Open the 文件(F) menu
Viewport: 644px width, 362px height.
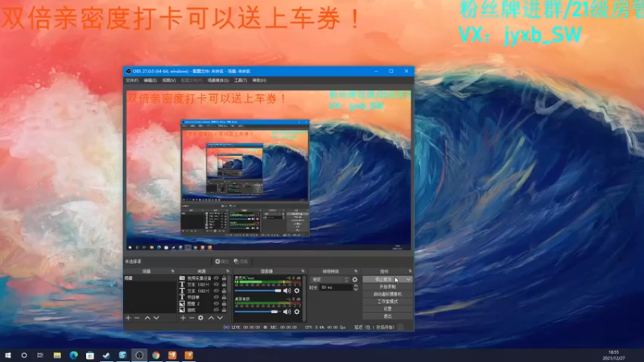[x=132, y=80]
